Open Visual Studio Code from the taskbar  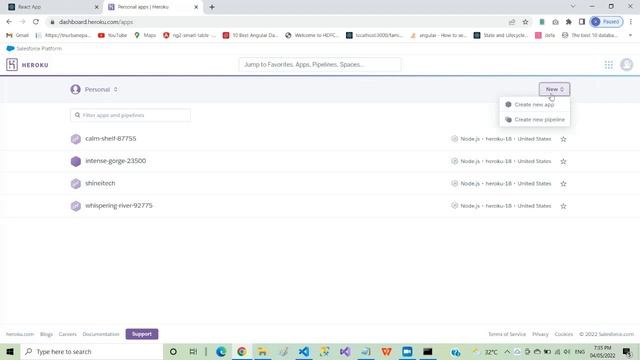point(304,351)
